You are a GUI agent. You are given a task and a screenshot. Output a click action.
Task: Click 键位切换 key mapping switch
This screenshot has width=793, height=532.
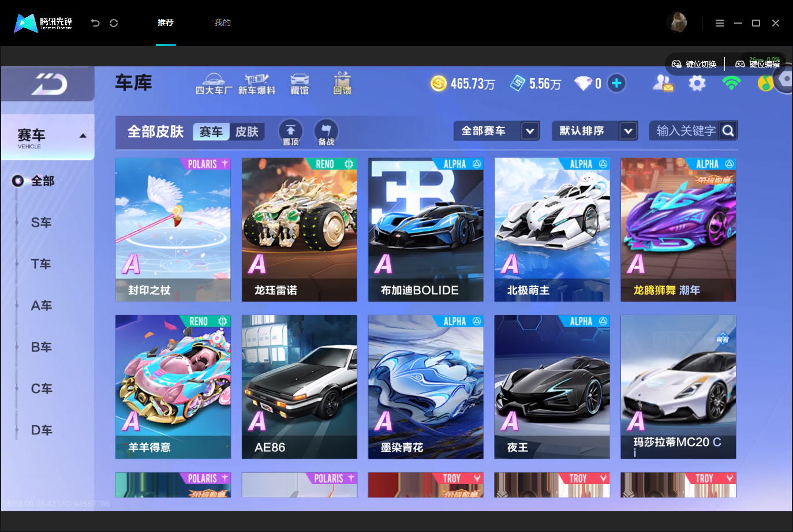[694, 64]
